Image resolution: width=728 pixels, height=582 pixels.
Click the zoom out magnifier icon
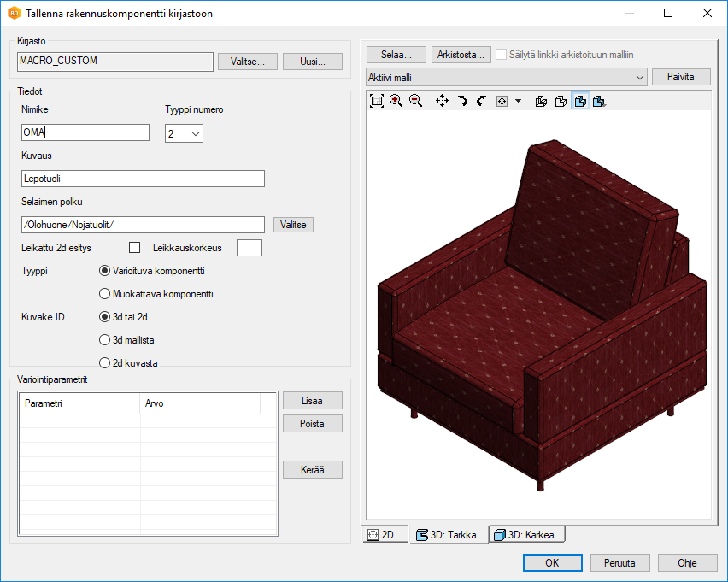(415, 101)
